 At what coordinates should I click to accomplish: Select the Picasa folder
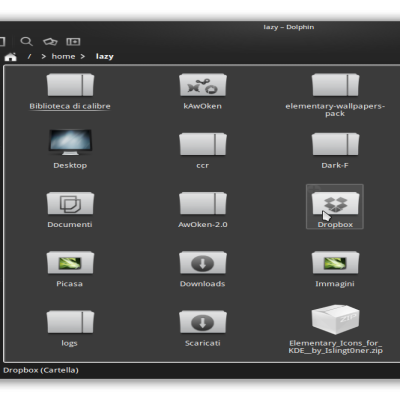pyautogui.click(x=70, y=269)
